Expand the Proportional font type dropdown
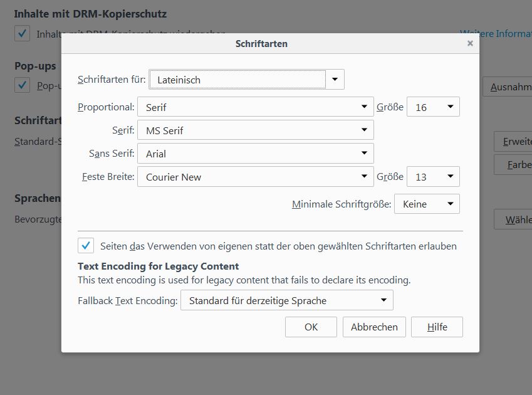The width and height of the screenshot is (532, 395). pos(255,107)
